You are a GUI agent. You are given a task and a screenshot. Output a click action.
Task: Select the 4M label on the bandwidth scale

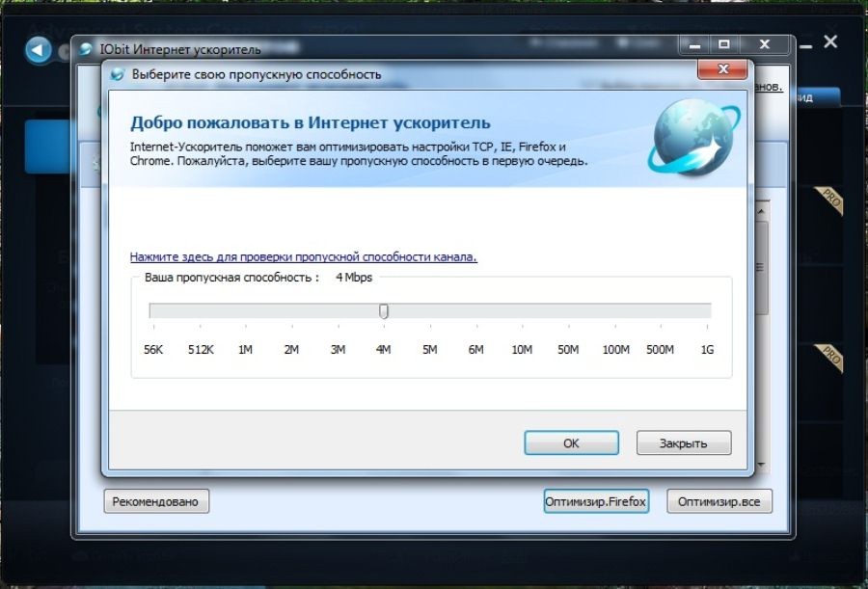pos(384,350)
